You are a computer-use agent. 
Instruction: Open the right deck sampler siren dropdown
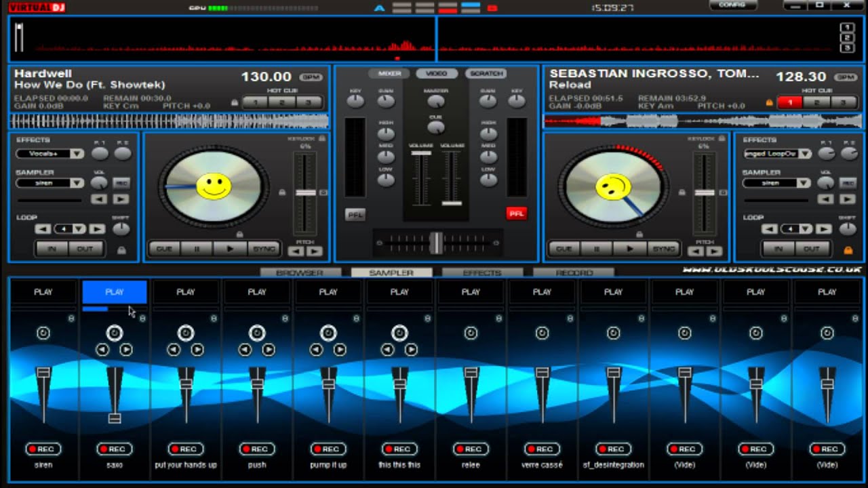pyautogui.click(x=804, y=183)
